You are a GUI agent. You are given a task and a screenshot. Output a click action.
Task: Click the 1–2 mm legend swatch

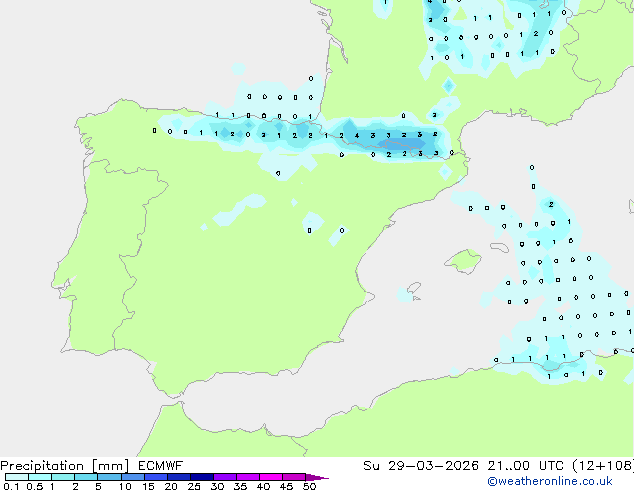63,477
